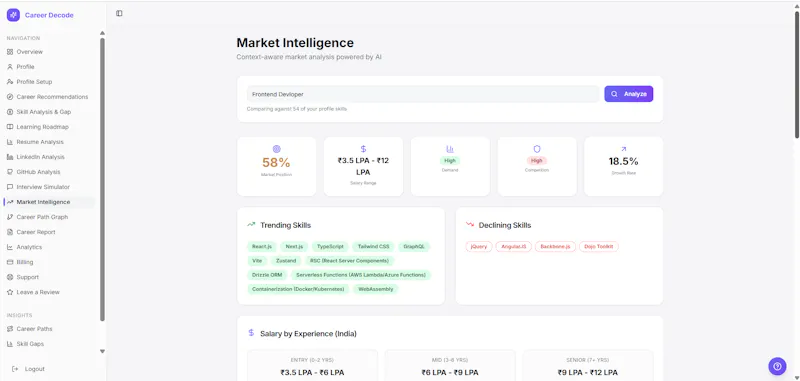This screenshot has width=800, height=381.
Task: Click the Growth Rate arrow icon
Action: pyautogui.click(x=623, y=149)
